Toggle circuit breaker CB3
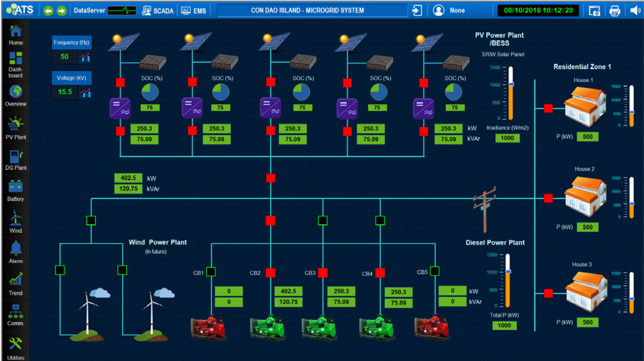This screenshot has height=361, width=644. tap(323, 273)
